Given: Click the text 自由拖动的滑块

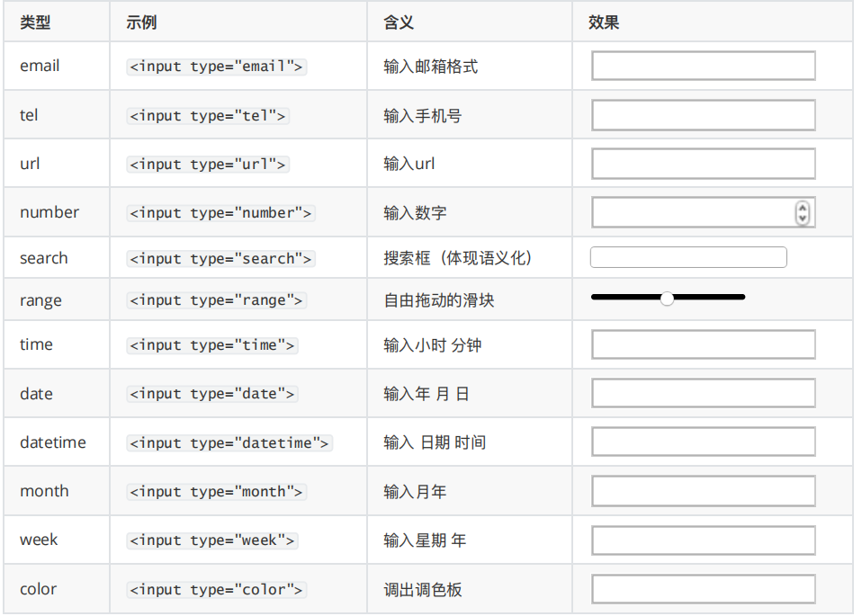Looking at the screenshot, I should click(x=439, y=300).
